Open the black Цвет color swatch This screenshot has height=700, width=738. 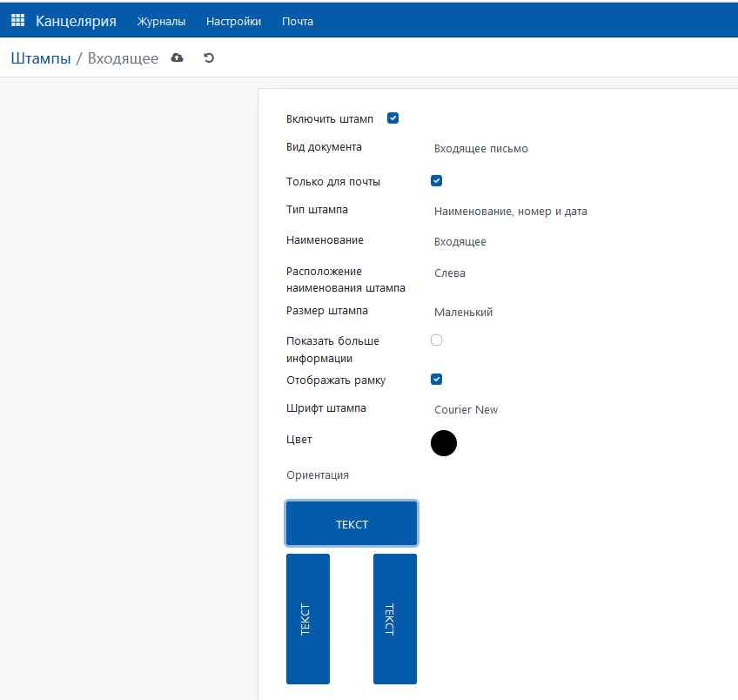tap(444, 443)
